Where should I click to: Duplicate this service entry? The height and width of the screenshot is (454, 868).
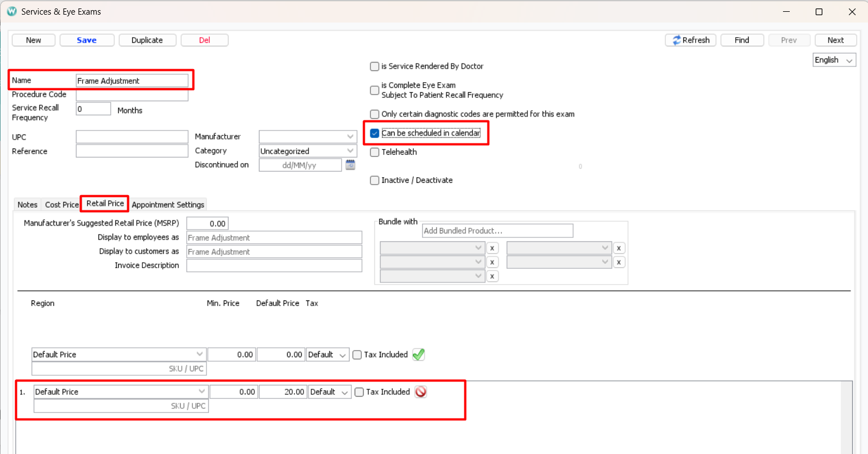147,40
